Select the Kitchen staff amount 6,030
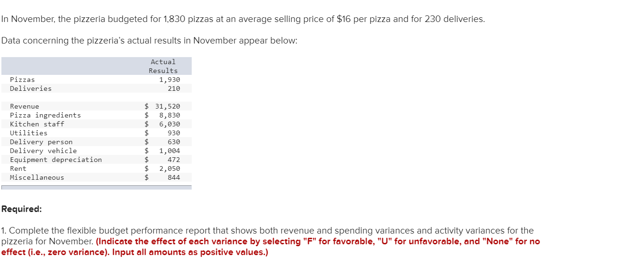This screenshot has height=271, width=644. [x=169, y=124]
